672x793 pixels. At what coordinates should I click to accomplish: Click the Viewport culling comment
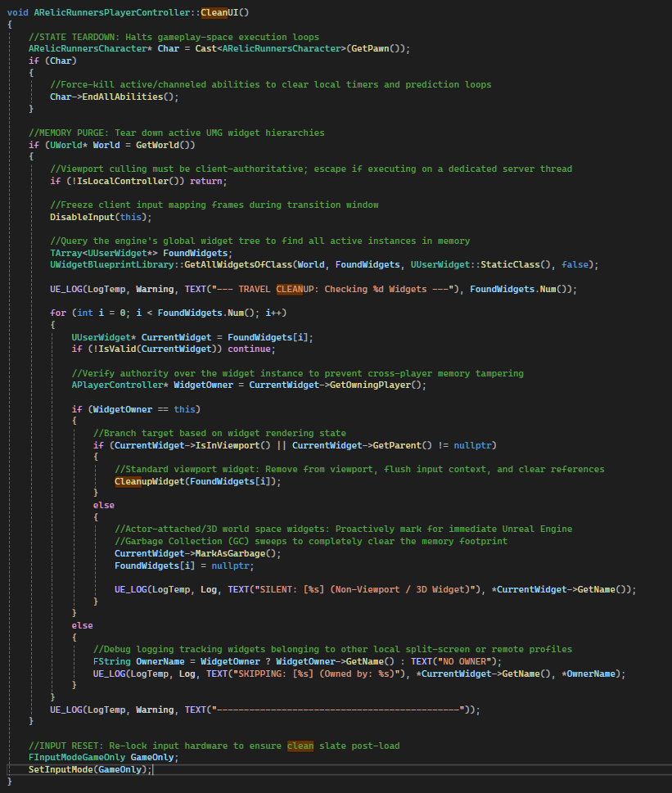pos(311,169)
